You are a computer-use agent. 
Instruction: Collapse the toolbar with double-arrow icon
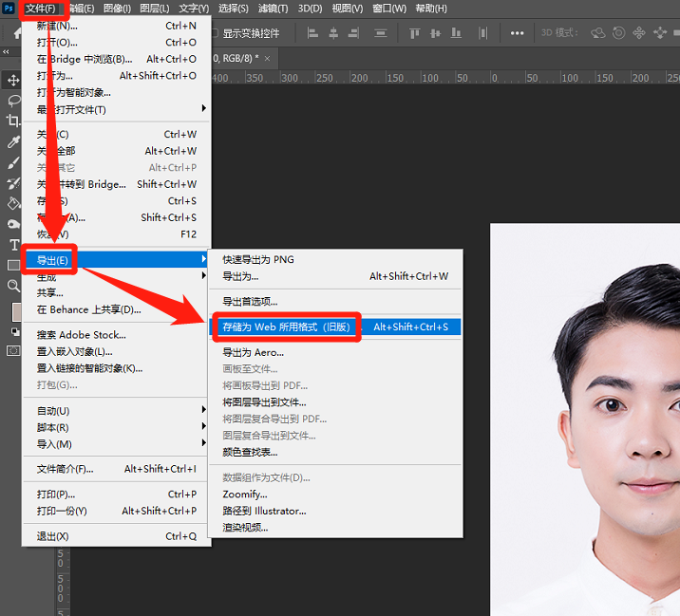coord(6,51)
